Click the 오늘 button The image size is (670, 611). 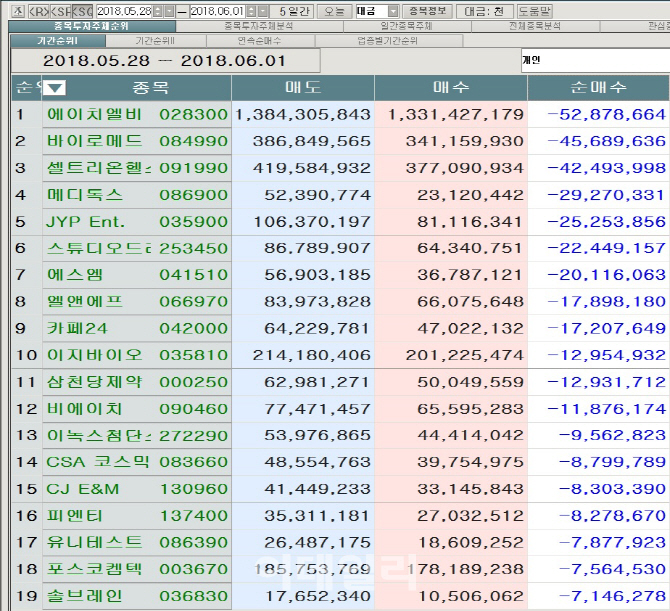pyautogui.click(x=334, y=11)
